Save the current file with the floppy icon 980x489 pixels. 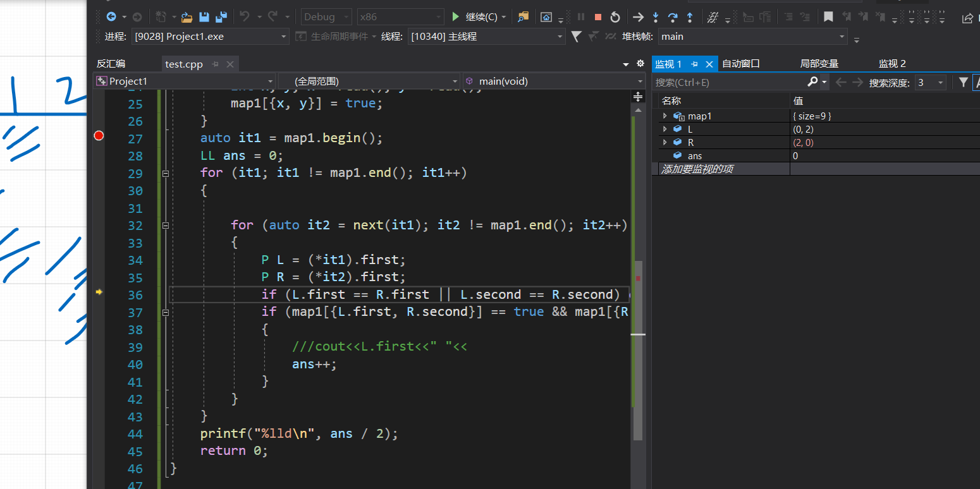click(204, 17)
